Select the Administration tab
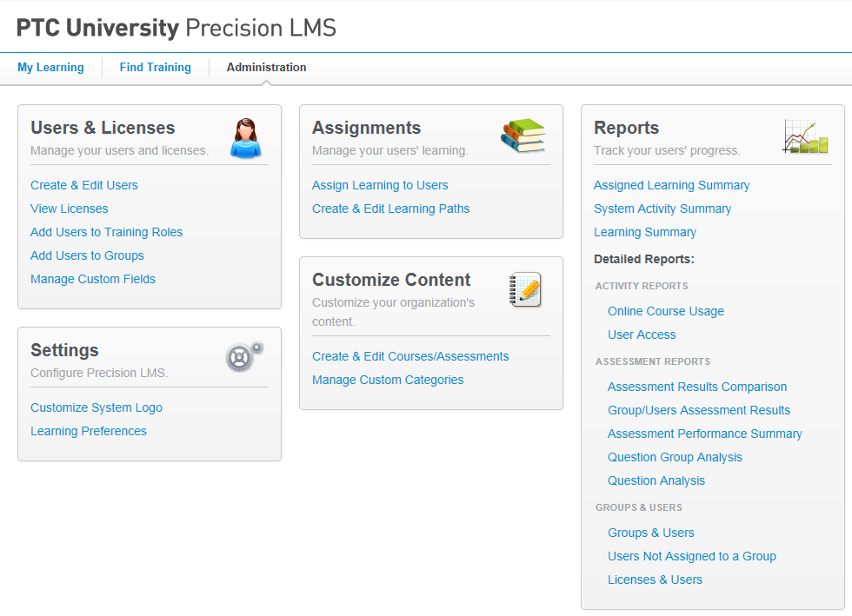This screenshot has width=852, height=616. click(266, 67)
